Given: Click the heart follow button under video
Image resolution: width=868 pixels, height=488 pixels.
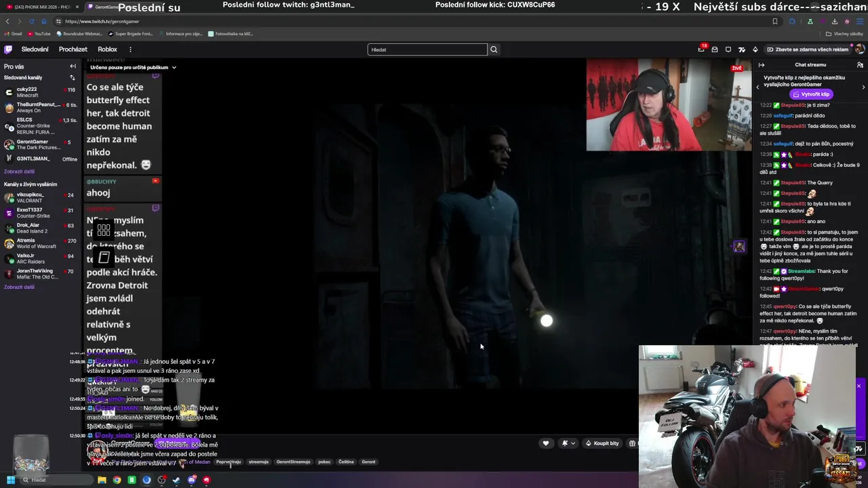Looking at the screenshot, I should pos(545,443).
